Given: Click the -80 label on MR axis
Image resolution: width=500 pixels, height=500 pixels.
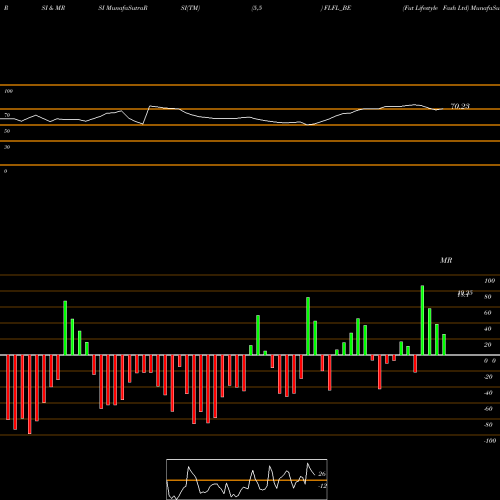Looking at the screenshot, I should click(x=488, y=425).
